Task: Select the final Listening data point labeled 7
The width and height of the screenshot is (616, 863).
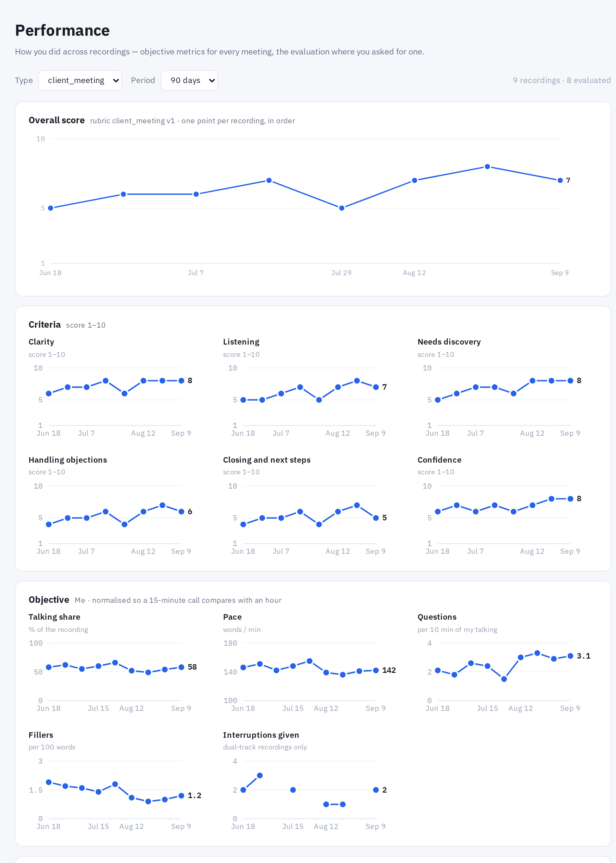Action: (x=376, y=387)
